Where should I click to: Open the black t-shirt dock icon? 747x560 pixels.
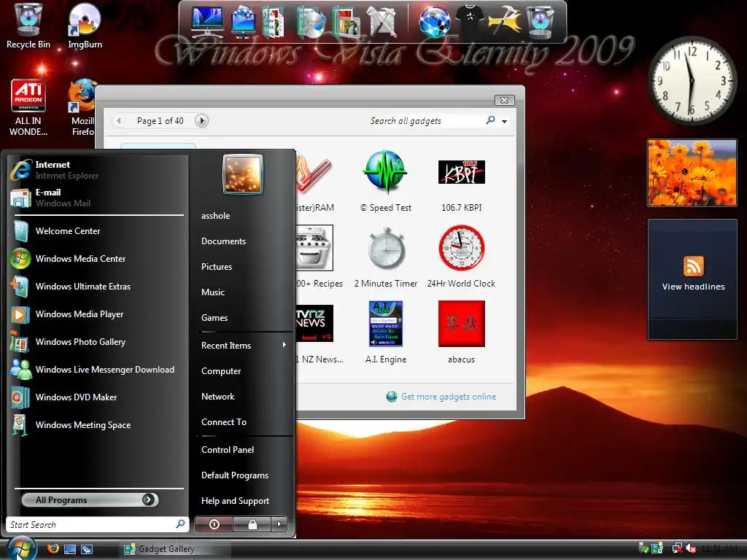[x=470, y=20]
